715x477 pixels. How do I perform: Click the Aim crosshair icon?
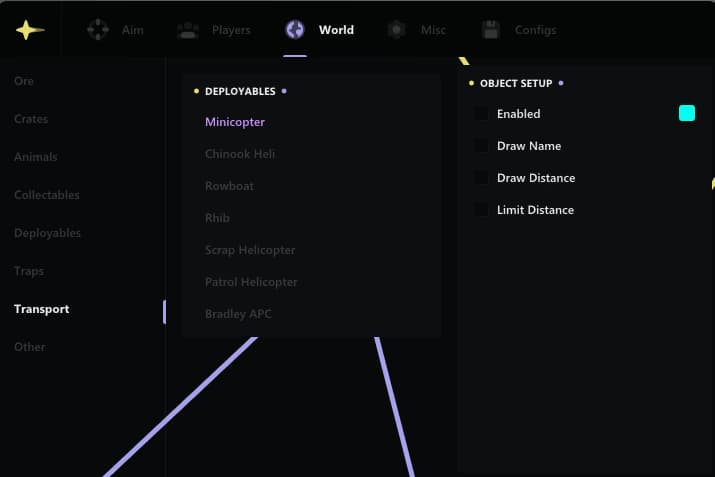point(98,30)
